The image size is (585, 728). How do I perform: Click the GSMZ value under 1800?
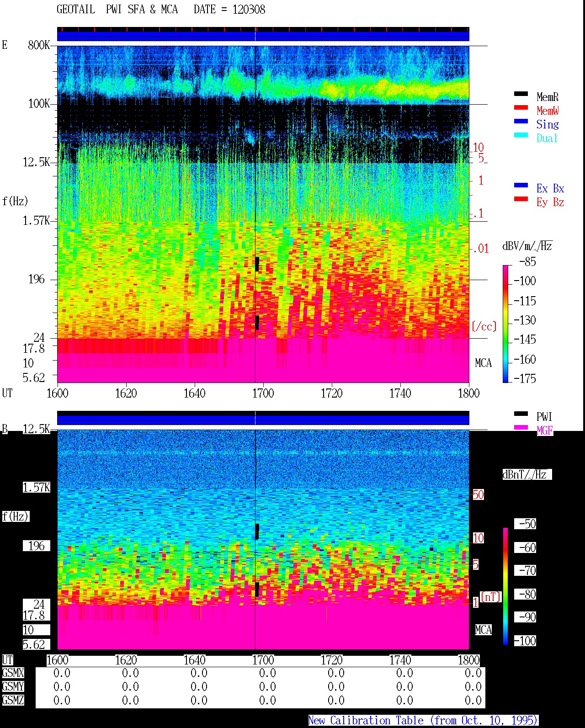473,700
